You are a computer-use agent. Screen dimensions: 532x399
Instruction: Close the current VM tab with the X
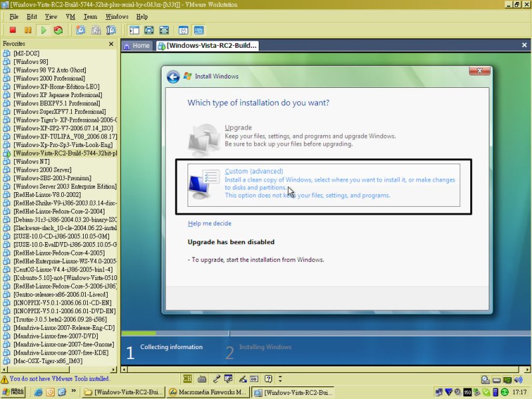pyautogui.click(x=524, y=45)
